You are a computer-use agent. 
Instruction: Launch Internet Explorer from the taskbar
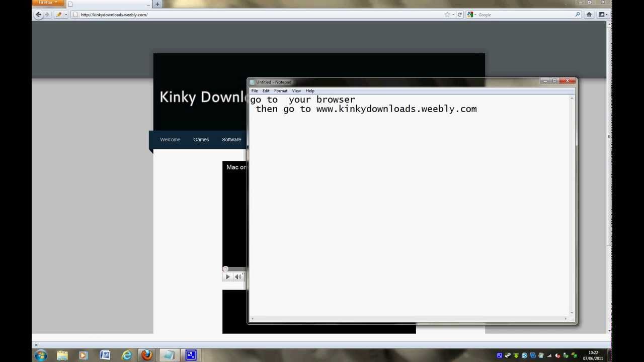coord(127,355)
